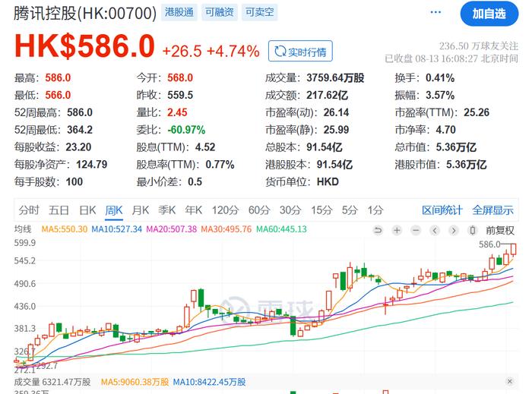The height and width of the screenshot is (394, 532).
Task: Click the MA30:495.76 indicator label
Action: [226, 229]
